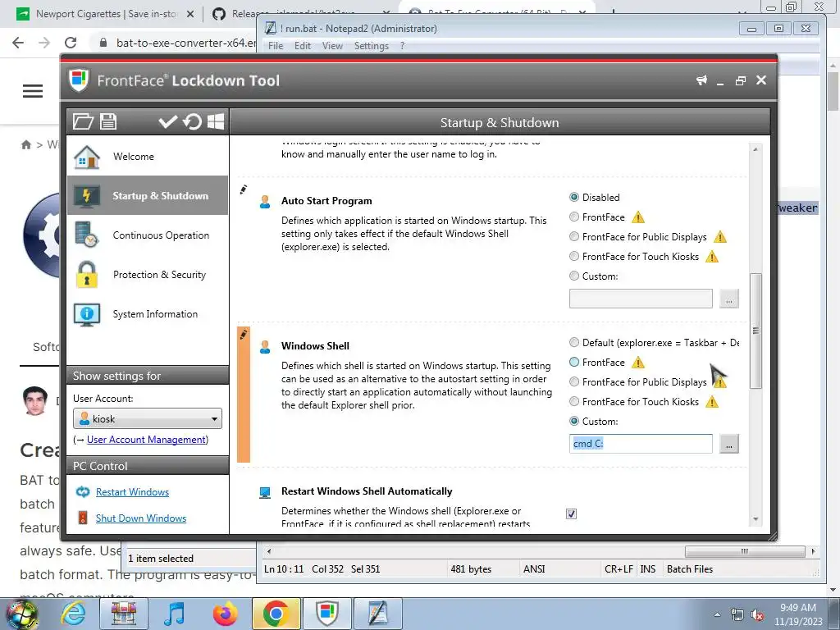Open File menu in Notepad2

click(276, 46)
